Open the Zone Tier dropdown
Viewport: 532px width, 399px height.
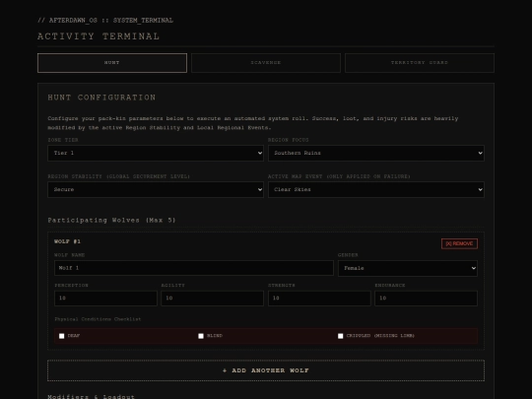156,153
